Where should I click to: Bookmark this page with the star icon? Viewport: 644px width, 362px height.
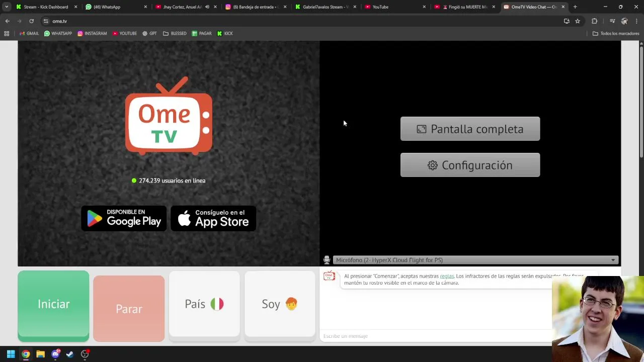point(578,21)
